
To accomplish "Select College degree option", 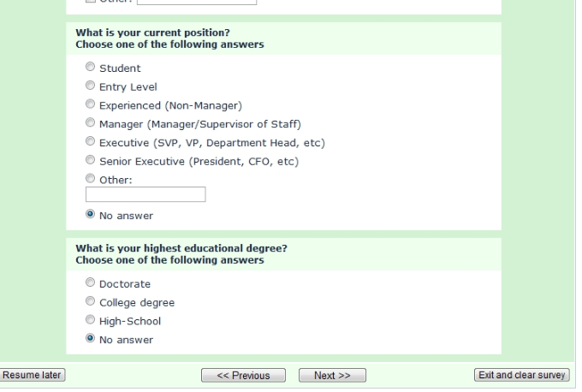I will pyautogui.click(x=90, y=301).
